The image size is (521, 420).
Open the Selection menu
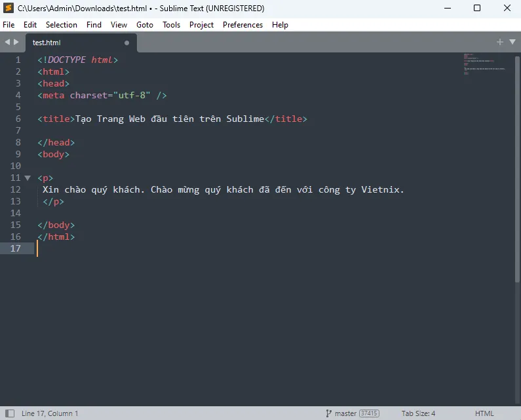pos(62,25)
